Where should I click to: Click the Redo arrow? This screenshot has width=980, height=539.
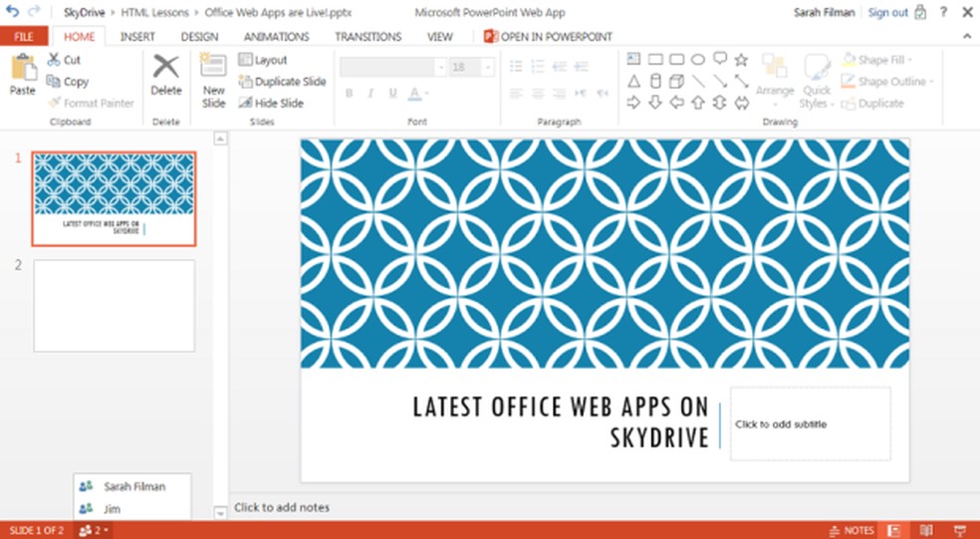point(34,11)
